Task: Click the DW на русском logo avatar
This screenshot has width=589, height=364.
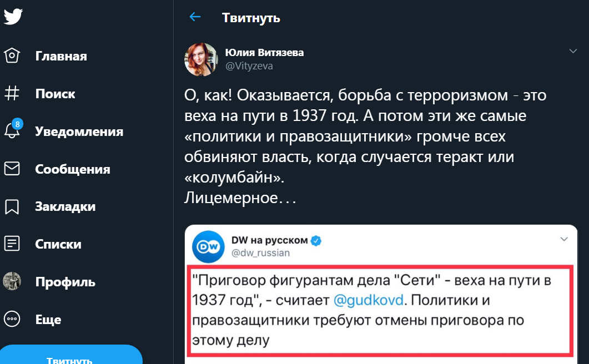Action: (208, 246)
